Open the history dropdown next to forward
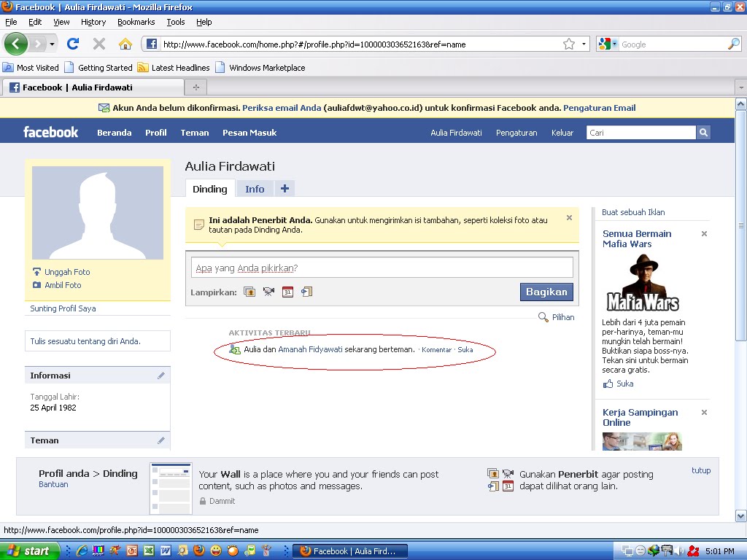Screen dimensions: 747x560 point(52,44)
